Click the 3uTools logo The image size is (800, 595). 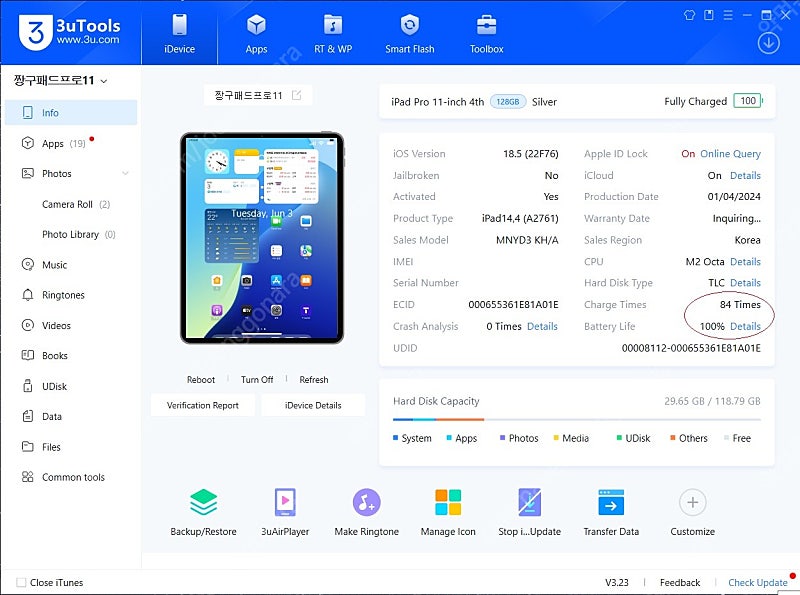click(x=70, y=32)
